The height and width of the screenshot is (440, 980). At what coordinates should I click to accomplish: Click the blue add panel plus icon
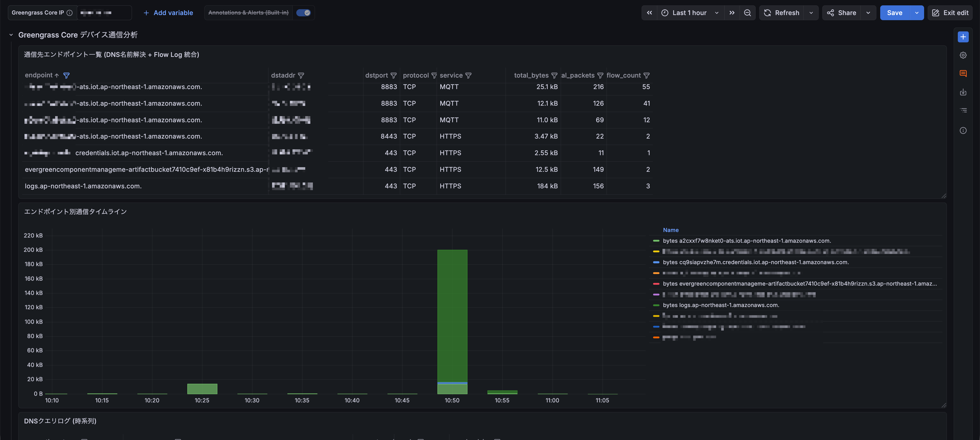click(963, 37)
